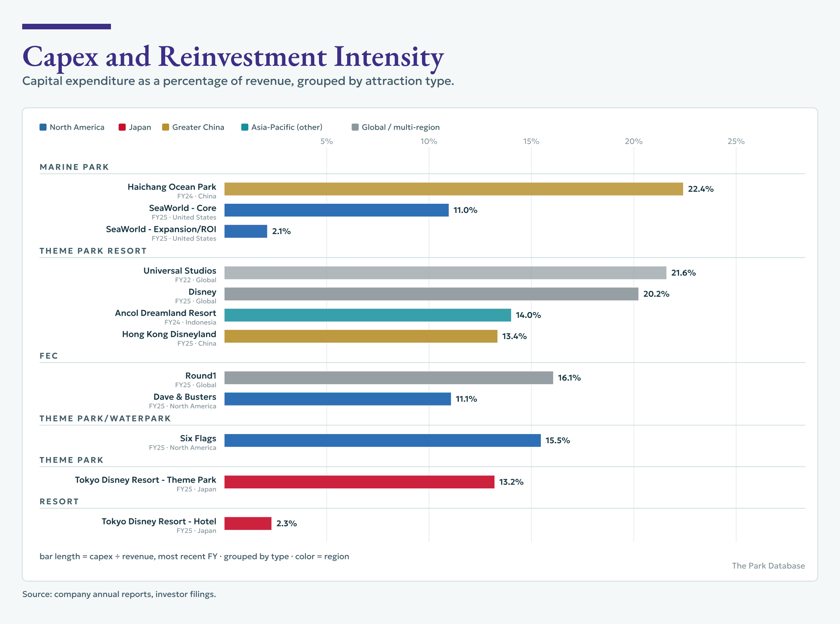Viewport: 840px width, 624px height.
Task: Click the 'RESORT' group heading
Action: point(59,501)
